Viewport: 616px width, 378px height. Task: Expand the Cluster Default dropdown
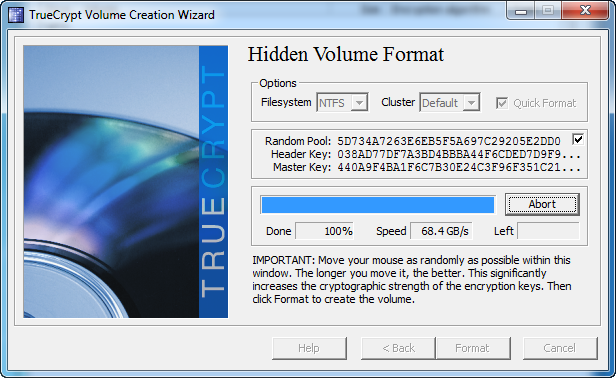point(449,103)
